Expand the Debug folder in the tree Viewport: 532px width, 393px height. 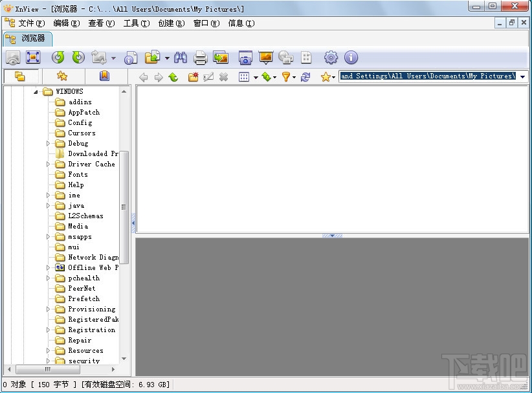click(47, 143)
